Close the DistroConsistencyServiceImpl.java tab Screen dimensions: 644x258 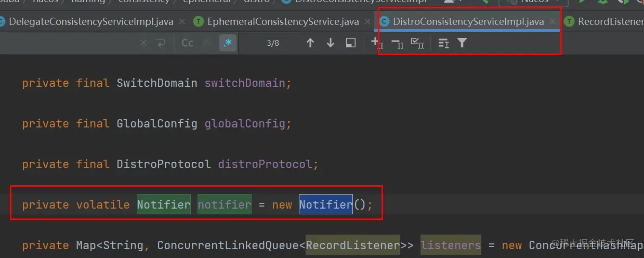[x=553, y=22]
